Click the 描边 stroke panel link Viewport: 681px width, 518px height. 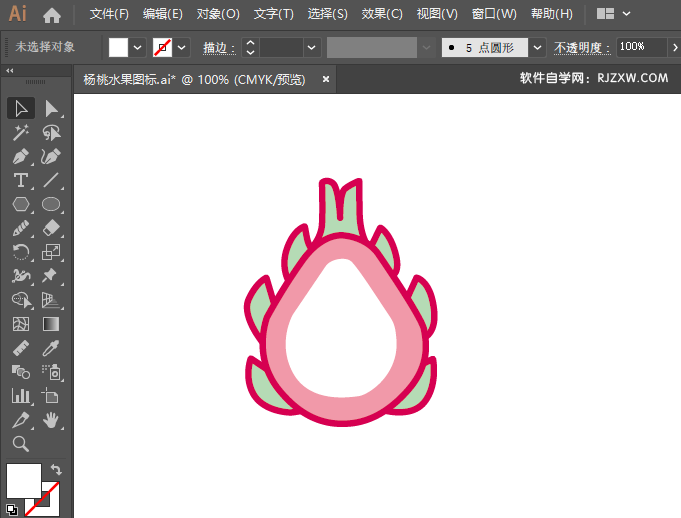[x=219, y=47]
